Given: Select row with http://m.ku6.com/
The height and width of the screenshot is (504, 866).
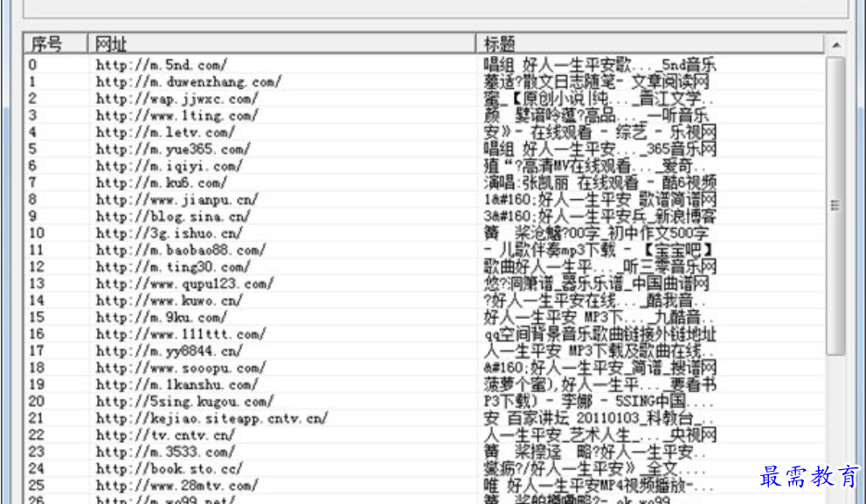Looking at the screenshot, I should (424, 183).
